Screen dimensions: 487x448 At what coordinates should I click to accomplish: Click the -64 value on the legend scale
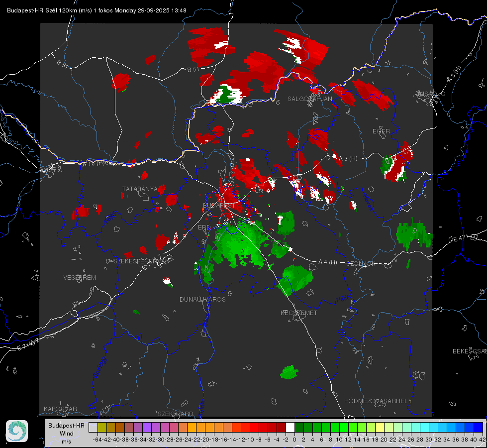[97, 440]
